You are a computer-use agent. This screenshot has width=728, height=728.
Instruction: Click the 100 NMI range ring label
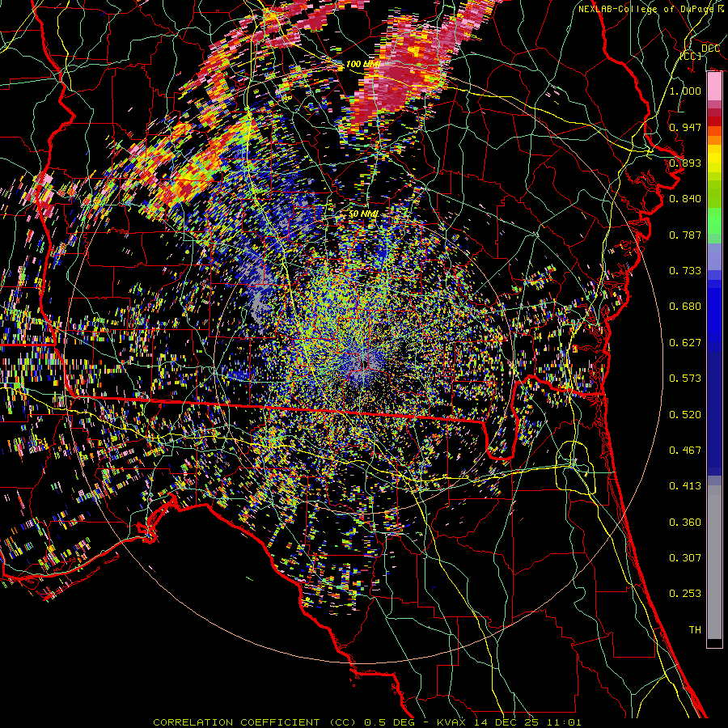[x=362, y=64]
